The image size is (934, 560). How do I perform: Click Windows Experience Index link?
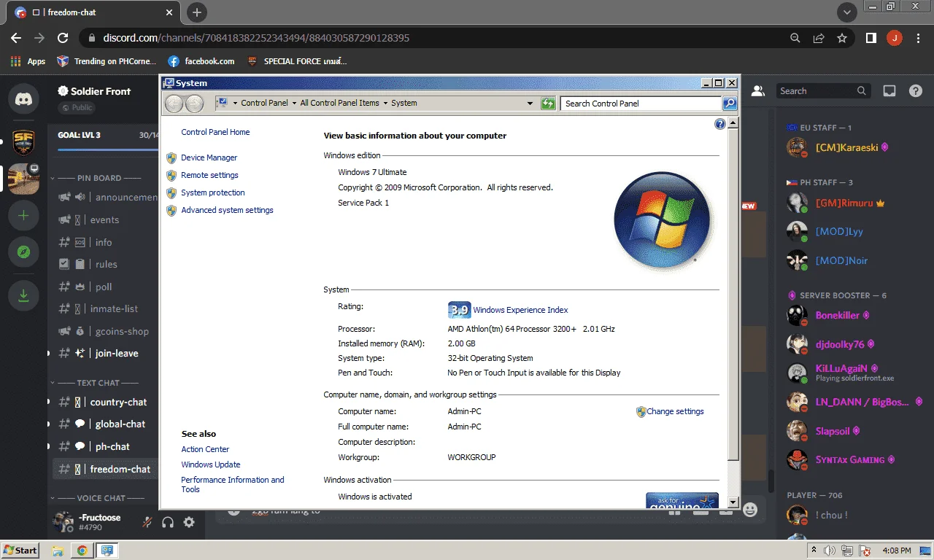point(520,310)
